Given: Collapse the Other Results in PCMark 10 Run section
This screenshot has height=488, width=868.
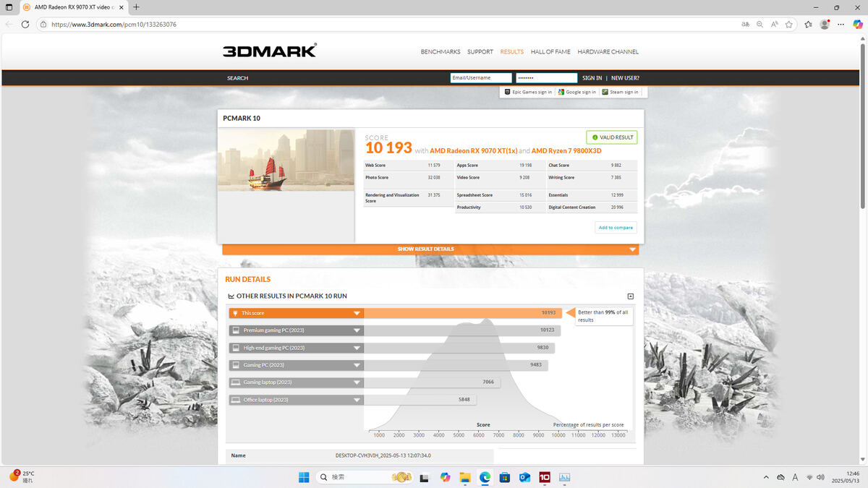Looking at the screenshot, I should click(x=630, y=296).
